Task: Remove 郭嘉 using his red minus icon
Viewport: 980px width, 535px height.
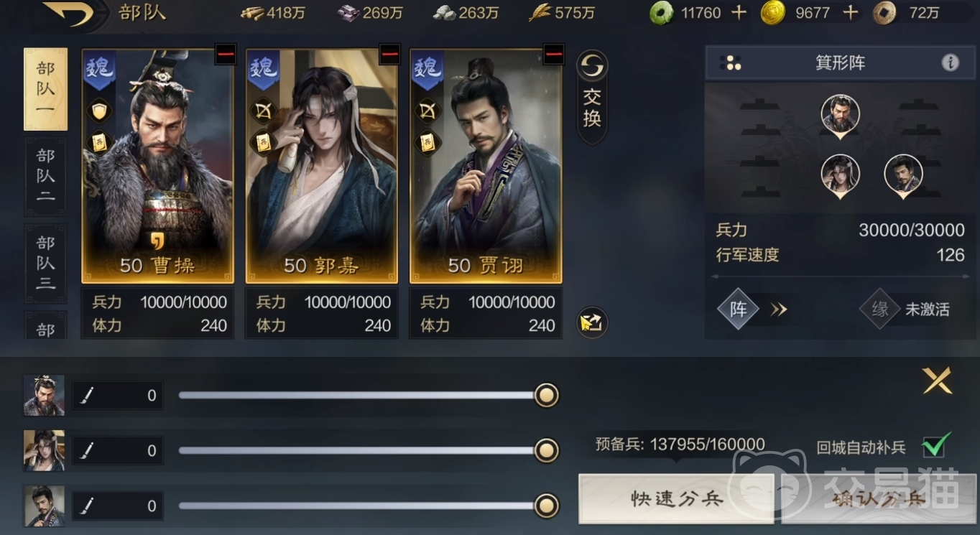Action: pos(389,54)
